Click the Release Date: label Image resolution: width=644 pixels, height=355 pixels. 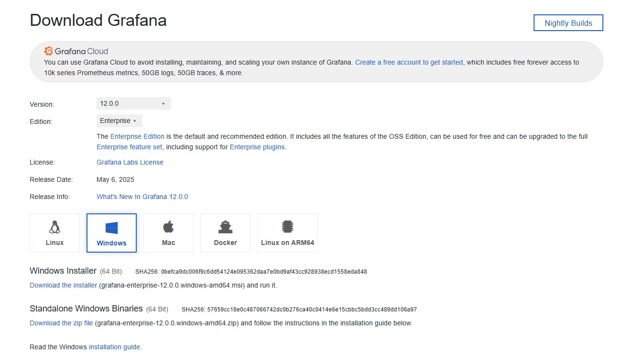click(x=51, y=179)
